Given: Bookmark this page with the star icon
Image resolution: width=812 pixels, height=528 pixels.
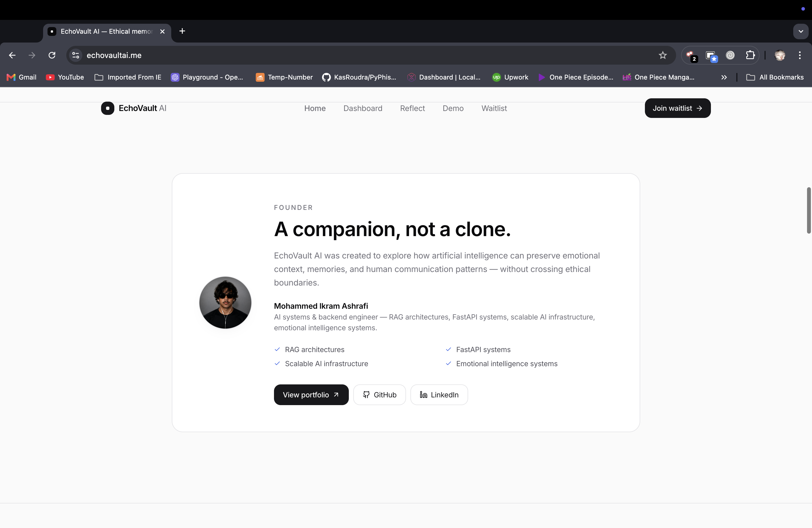Looking at the screenshot, I should [x=663, y=55].
